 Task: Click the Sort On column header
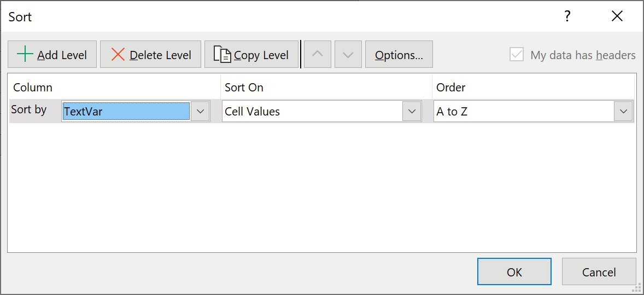point(244,88)
